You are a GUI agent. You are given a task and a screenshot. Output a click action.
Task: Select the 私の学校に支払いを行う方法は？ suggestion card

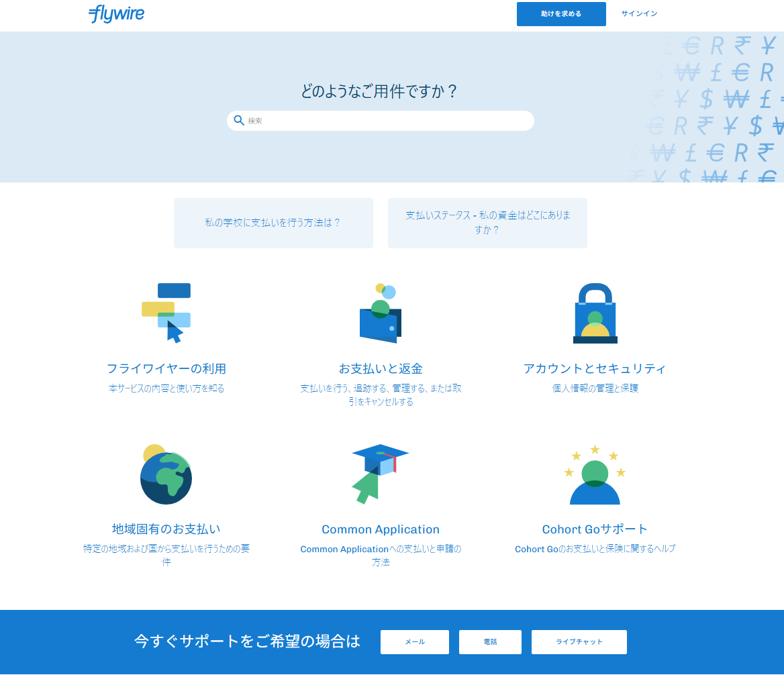(x=273, y=223)
